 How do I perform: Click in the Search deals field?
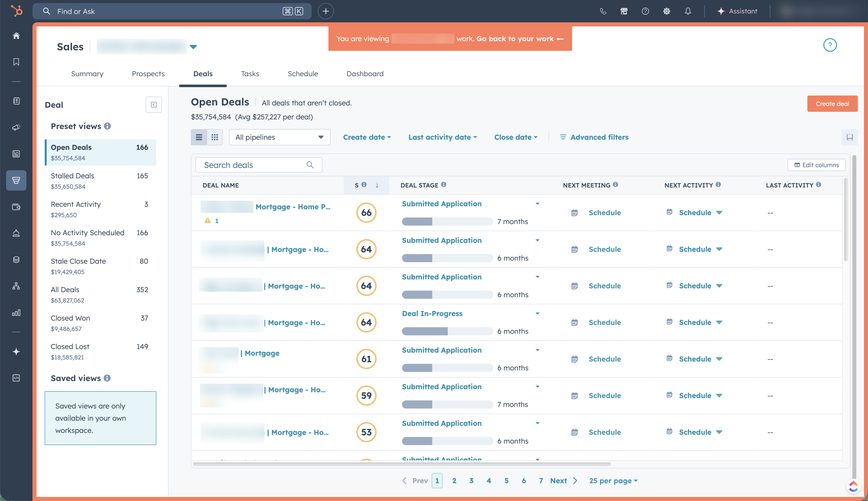[x=254, y=165]
